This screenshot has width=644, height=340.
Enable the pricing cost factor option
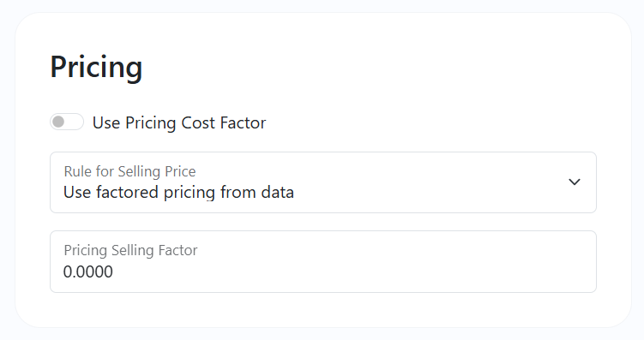(x=67, y=122)
